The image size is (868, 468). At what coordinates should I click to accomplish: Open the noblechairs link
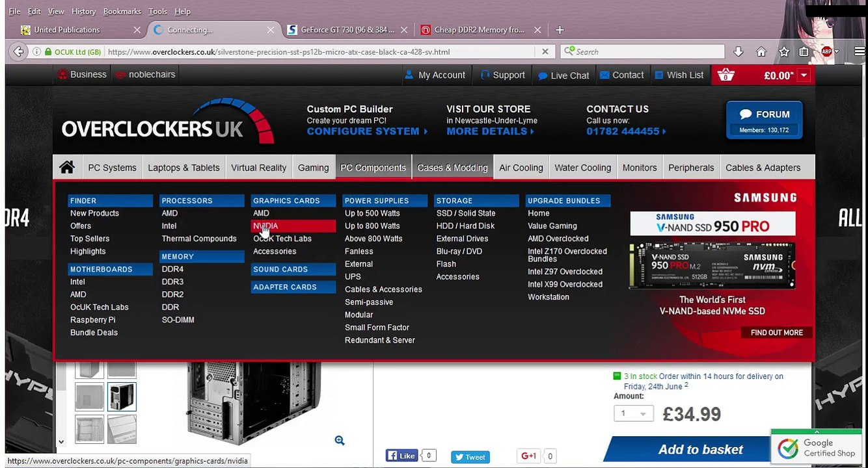point(146,74)
